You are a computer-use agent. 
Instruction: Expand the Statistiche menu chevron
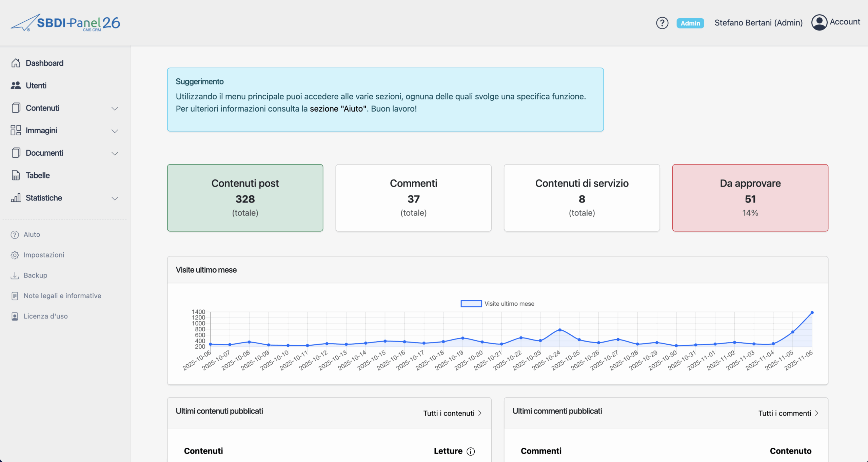[x=115, y=198]
